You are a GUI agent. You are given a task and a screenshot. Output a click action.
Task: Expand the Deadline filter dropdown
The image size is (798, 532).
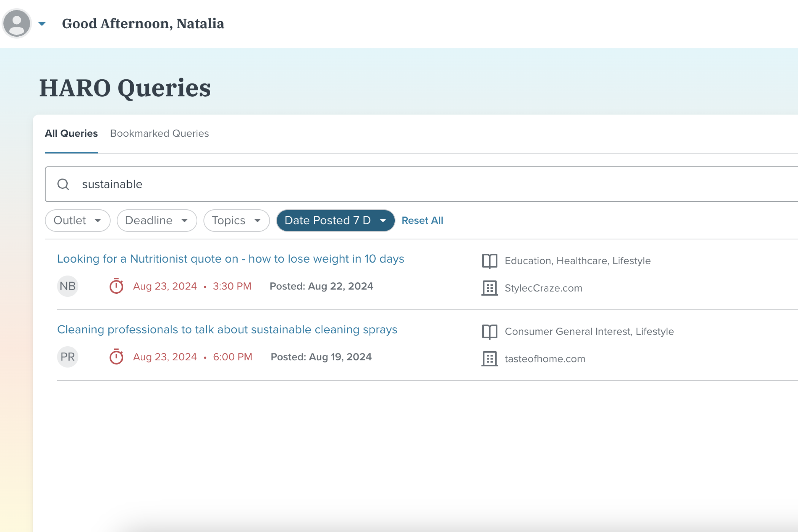pyautogui.click(x=157, y=220)
